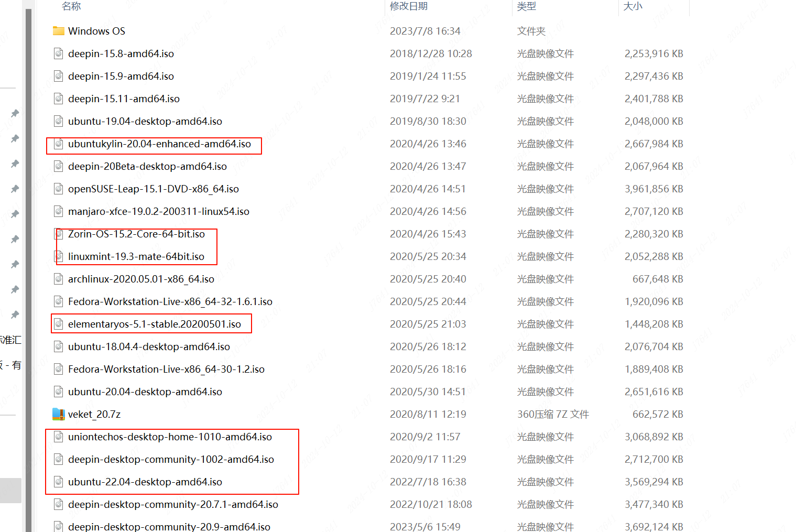Click the type cell 文件夹
Screen dimensions: 796x532
click(531, 31)
